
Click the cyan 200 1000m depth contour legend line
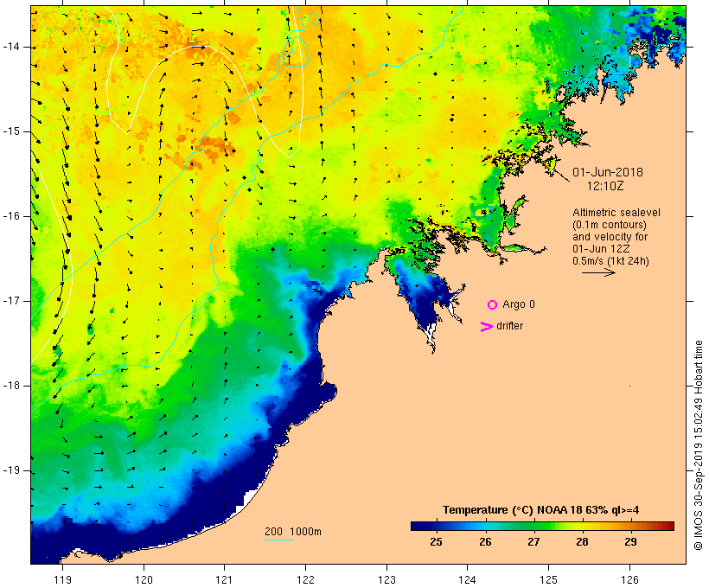[x=279, y=540]
